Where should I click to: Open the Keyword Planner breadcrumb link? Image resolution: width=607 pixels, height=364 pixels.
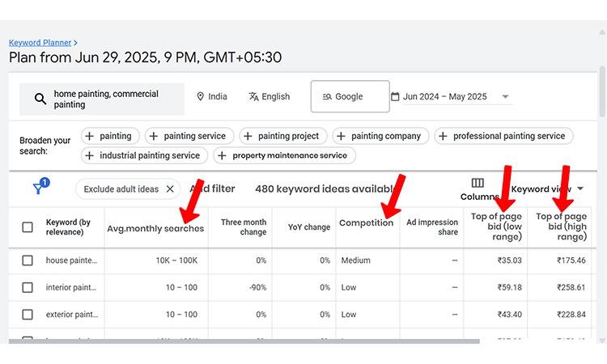click(40, 43)
